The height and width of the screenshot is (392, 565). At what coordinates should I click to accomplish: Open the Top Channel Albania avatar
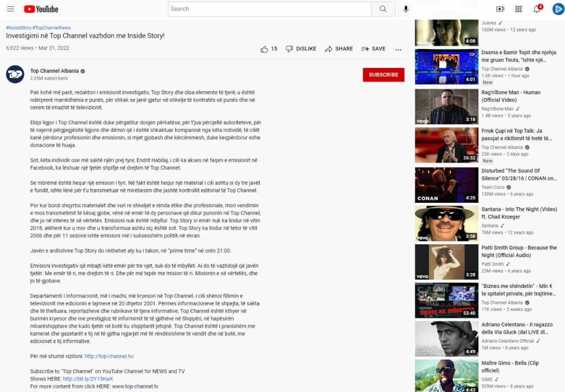[15, 74]
